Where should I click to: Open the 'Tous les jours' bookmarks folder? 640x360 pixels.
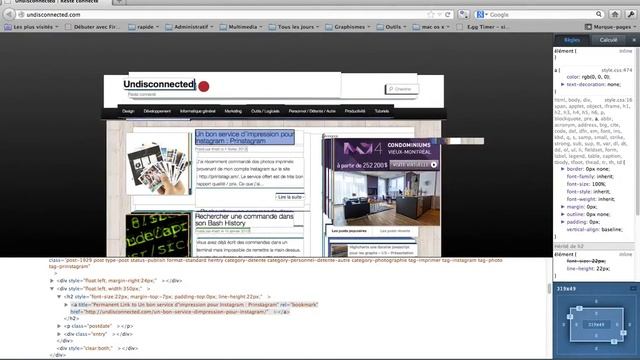click(294, 27)
